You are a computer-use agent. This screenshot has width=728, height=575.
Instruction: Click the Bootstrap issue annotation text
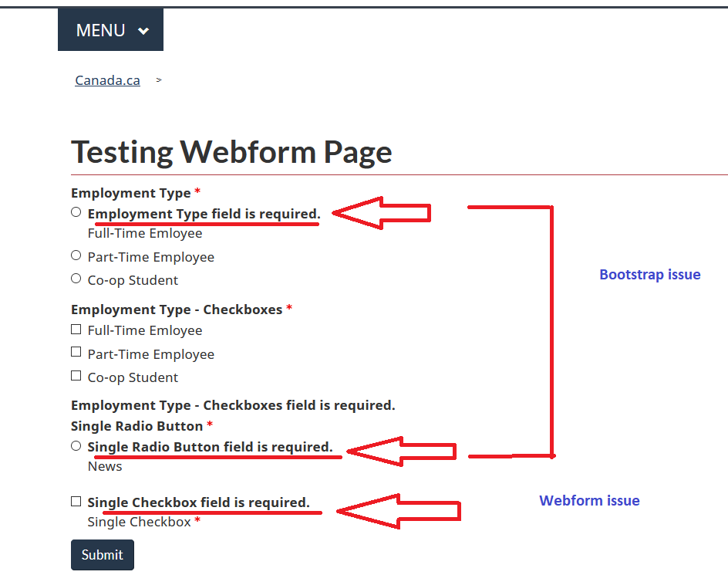click(x=649, y=274)
